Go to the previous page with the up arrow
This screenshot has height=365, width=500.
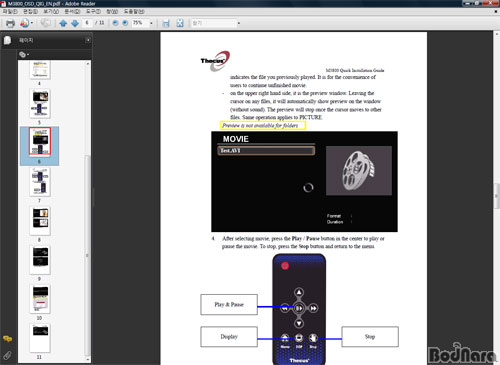pos(63,23)
